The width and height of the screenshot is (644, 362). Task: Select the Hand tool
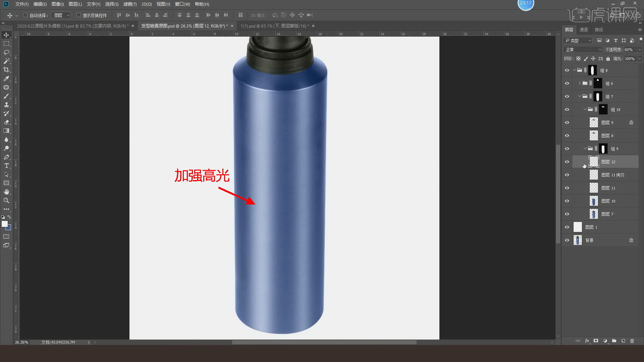tap(6, 192)
